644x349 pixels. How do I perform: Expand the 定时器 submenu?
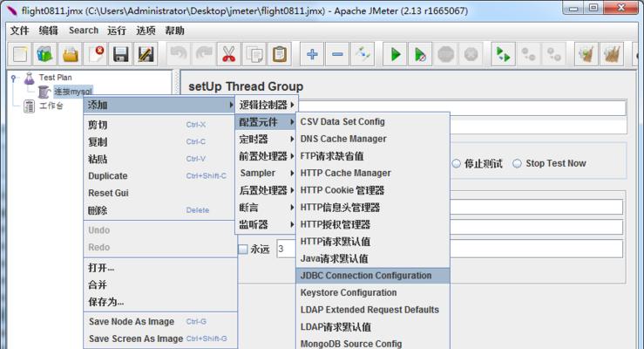coord(266,140)
